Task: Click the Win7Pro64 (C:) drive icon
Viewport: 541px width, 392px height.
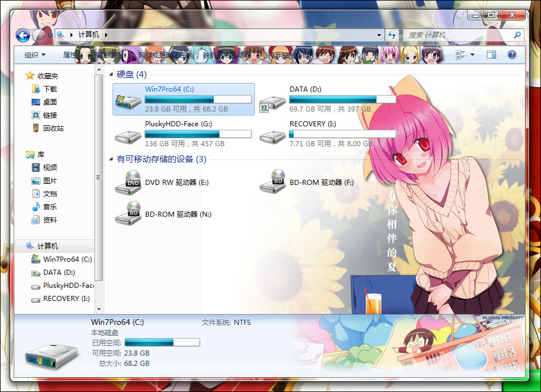Action: 128,101
